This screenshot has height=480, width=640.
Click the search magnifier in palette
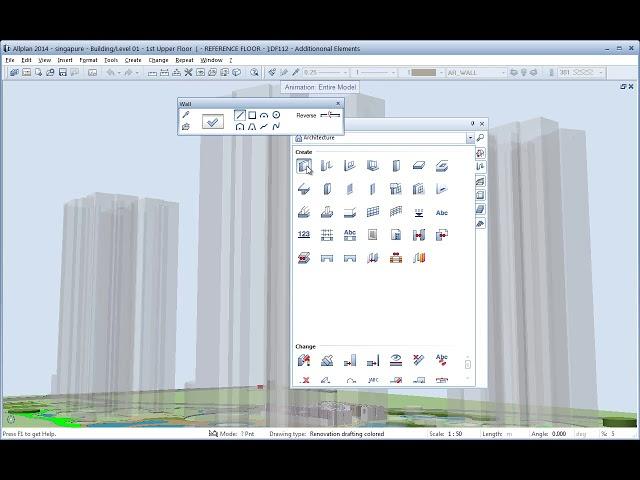coord(480,138)
